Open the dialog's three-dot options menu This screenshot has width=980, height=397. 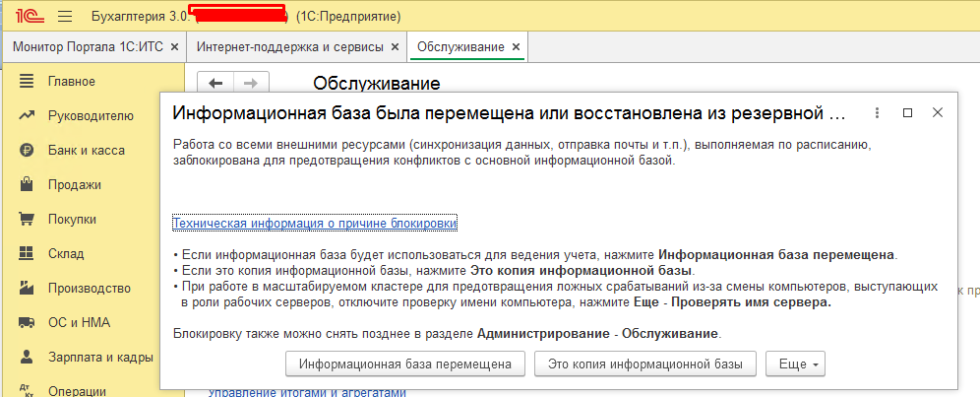tap(878, 113)
